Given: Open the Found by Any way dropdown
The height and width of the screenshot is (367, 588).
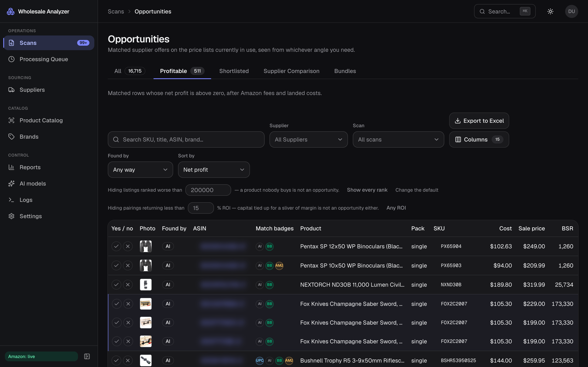Looking at the screenshot, I should [140, 170].
